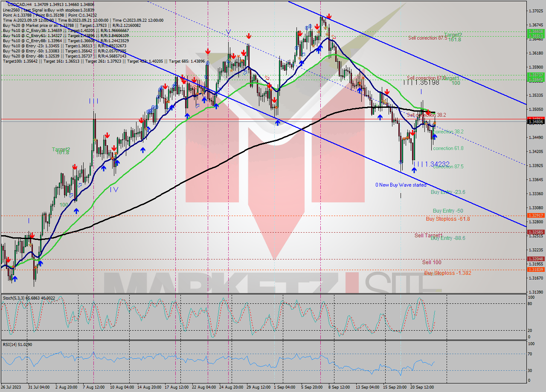This screenshot has width=546, height=392.
Task: Click 'Target1' green label on right
Action: click(451, 78)
